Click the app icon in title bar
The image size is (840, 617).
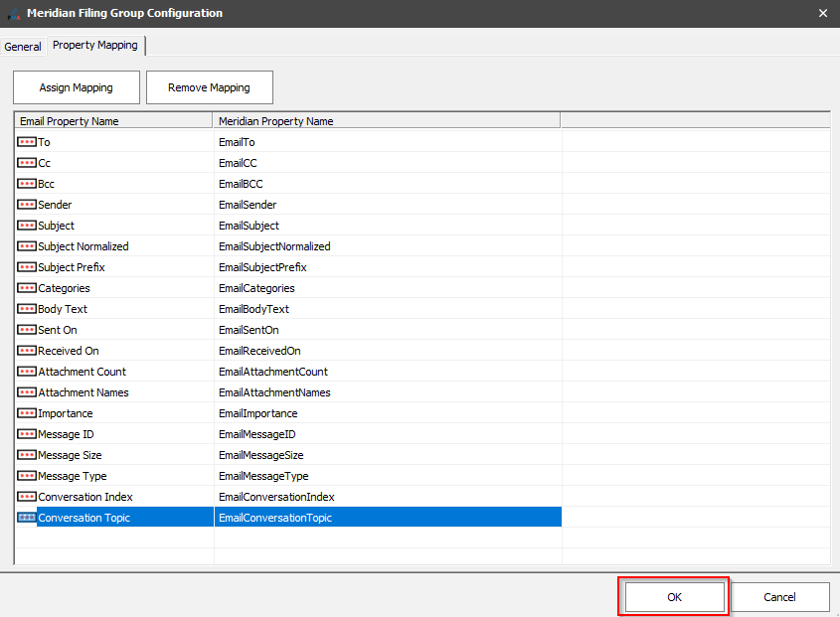coord(14,13)
